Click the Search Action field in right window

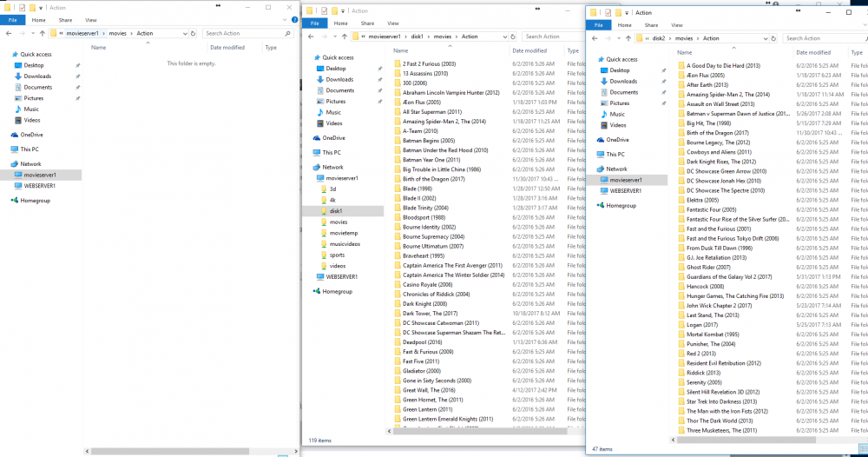click(x=825, y=38)
